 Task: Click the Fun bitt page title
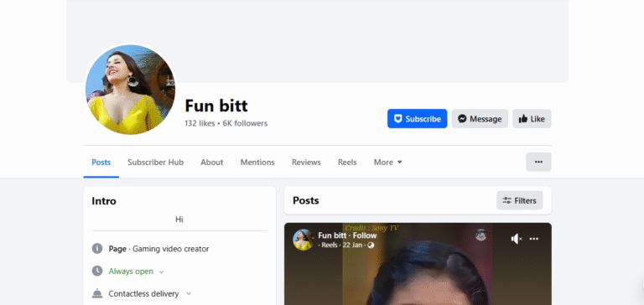click(216, 106)
